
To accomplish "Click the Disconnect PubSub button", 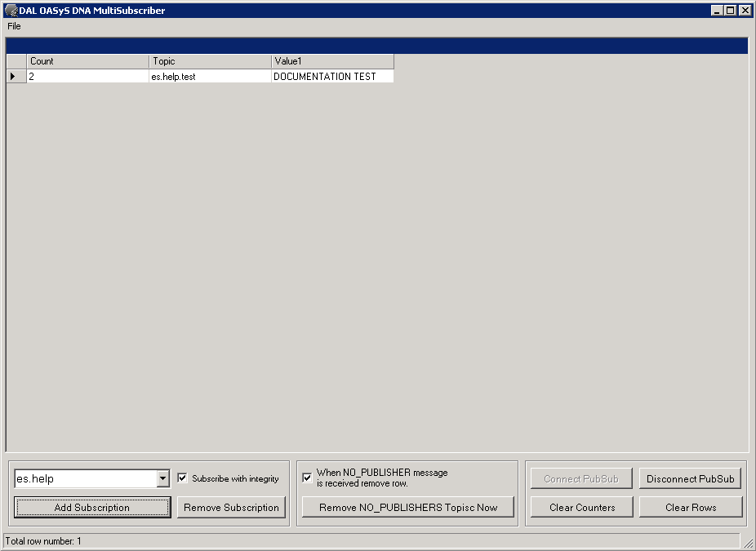I will pyautogui.click(x=690, y=479).
